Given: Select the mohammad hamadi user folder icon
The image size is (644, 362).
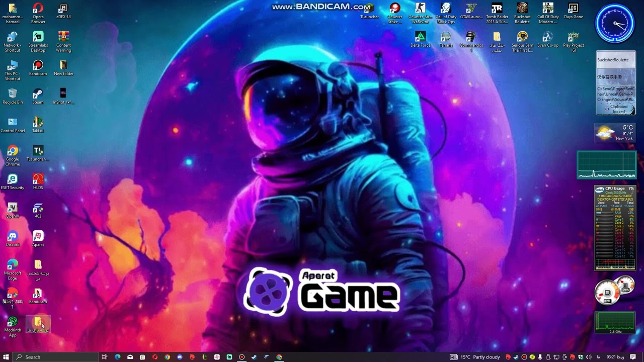Looking at the screenshot, I should [x=13, y=13].
